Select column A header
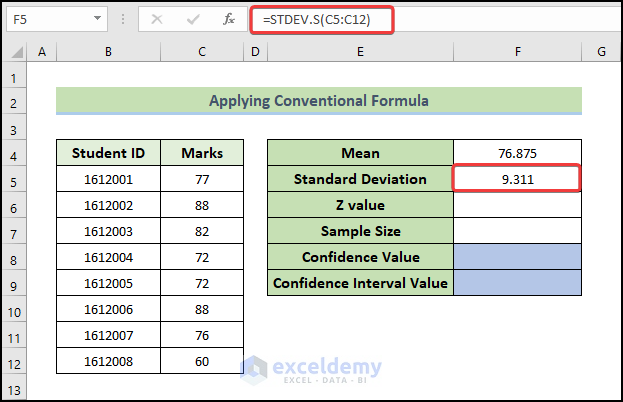 [42, 52]
